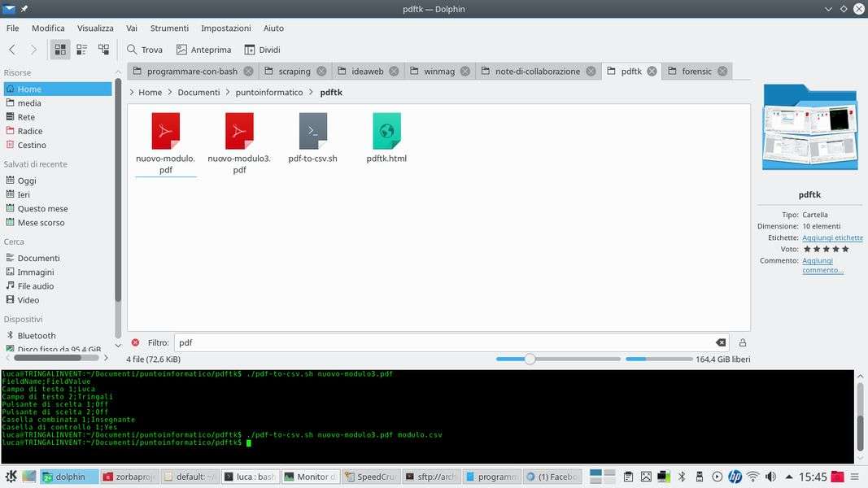Show hidden system tray icons arrow
Viewport: 868px width, 488px height.
788,477
